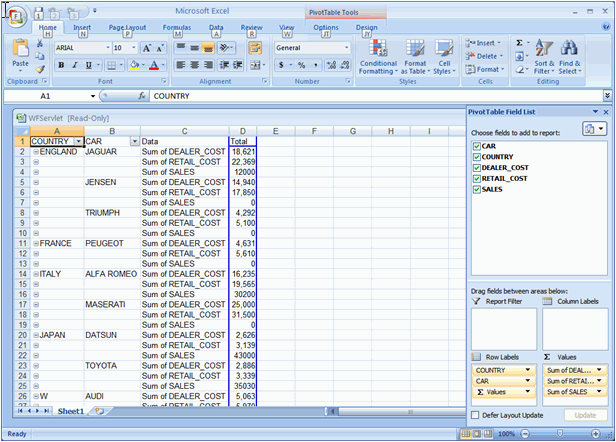Viewport: 616px width, 442px height.
Task: Collapse the JAPAN row group
Action: (36, 336)
